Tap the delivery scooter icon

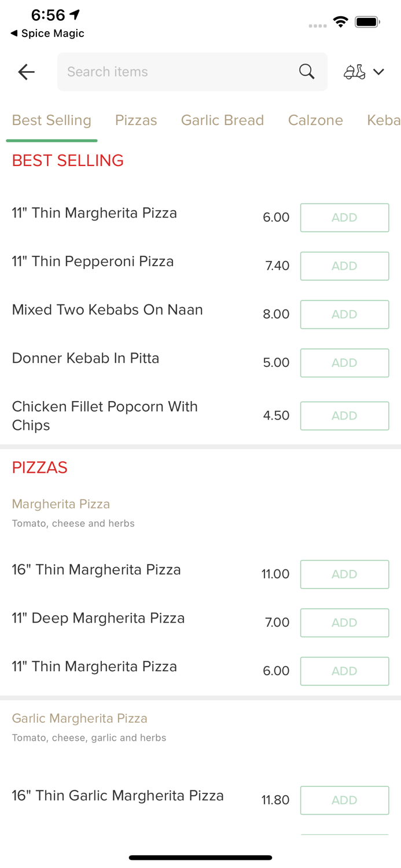pyautogui.click(x=355, y=71)
